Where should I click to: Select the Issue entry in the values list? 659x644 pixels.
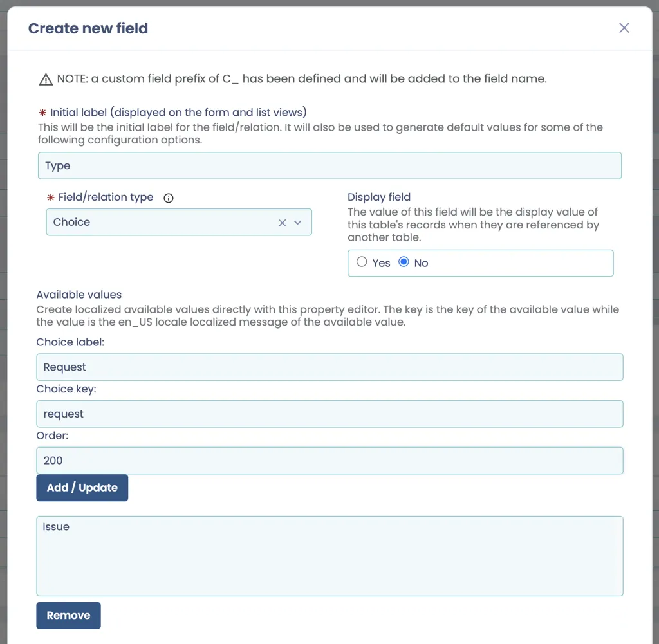[56, 527]
